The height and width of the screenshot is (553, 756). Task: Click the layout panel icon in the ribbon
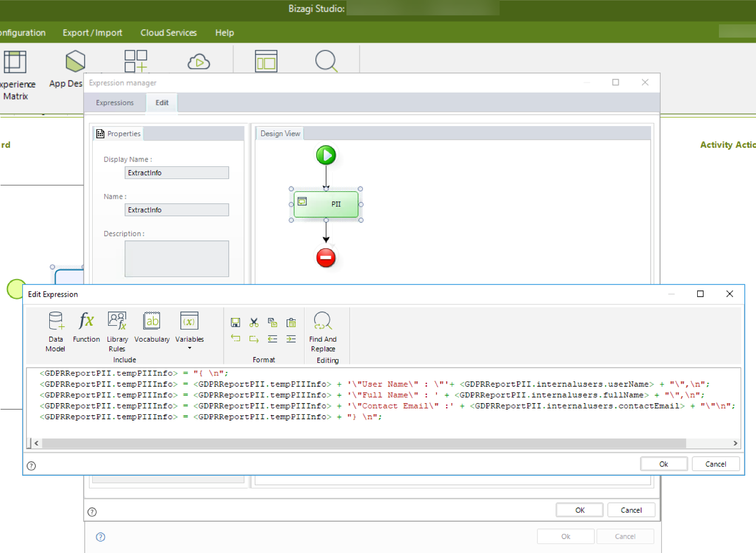(x=266, y=61)
